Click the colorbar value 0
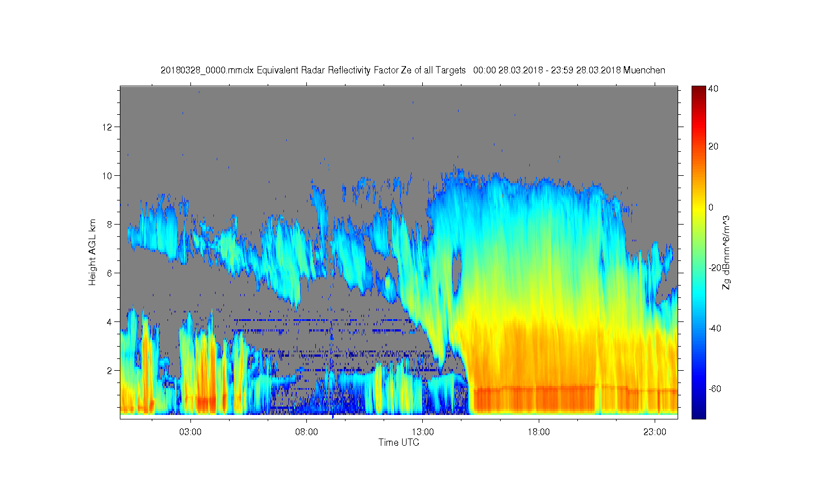The width and height of the screenshot is (840, 504). [x=711, y=207]
